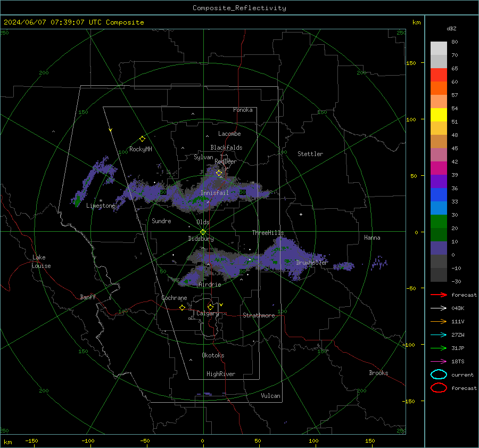Pick the purple 39-36 dBZ swatch
Screen dimensions: 479x448
(439, 182)
